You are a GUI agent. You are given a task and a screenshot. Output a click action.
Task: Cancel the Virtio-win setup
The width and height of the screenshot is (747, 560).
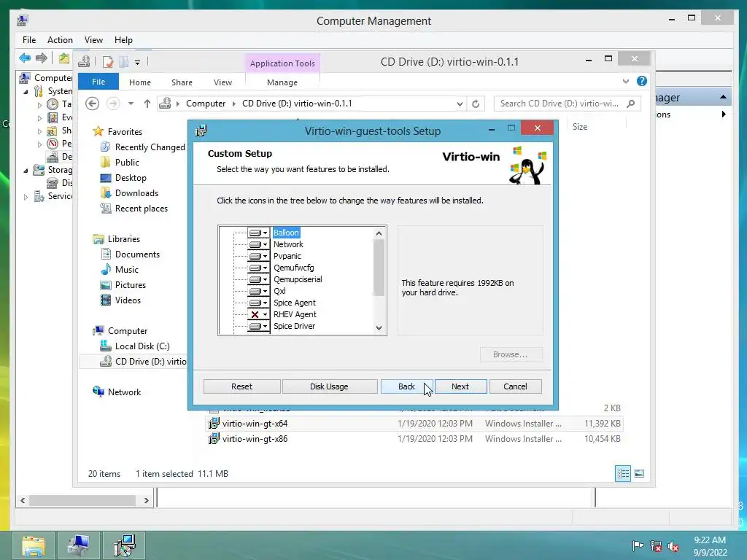[x=515, y=386]
